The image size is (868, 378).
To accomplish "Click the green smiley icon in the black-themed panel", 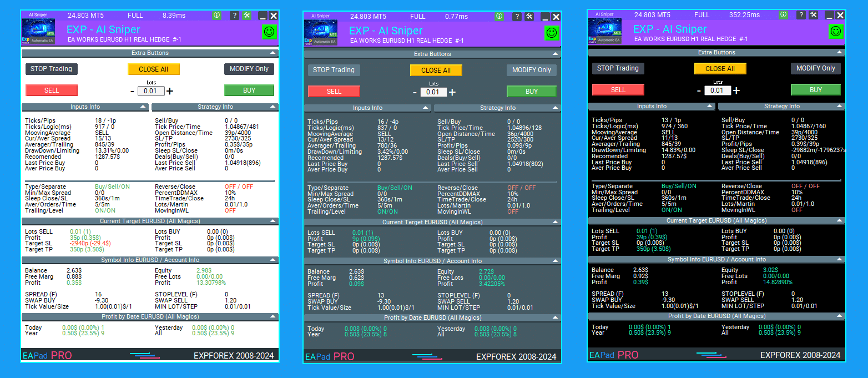I will coord(836,32).
